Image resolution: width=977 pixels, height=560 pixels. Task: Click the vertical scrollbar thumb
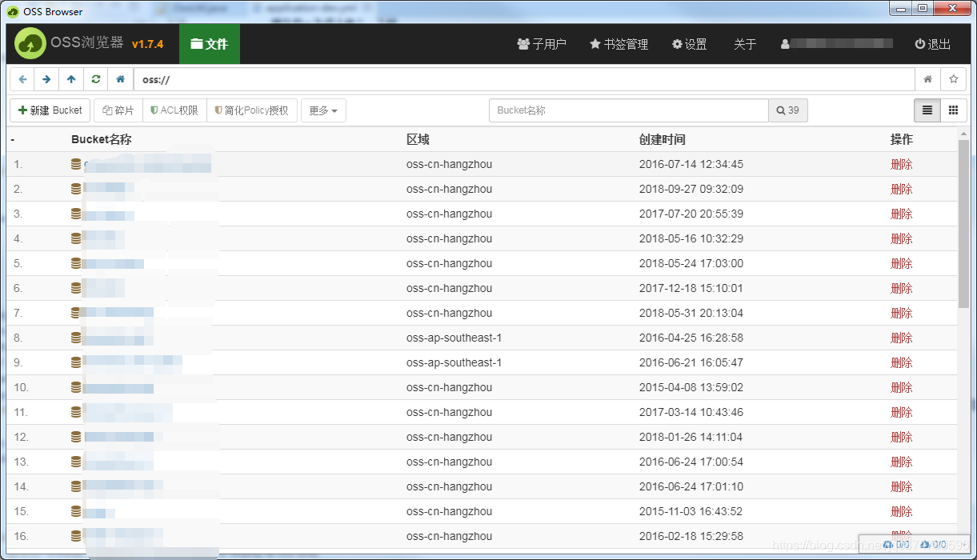pos(963,226)
